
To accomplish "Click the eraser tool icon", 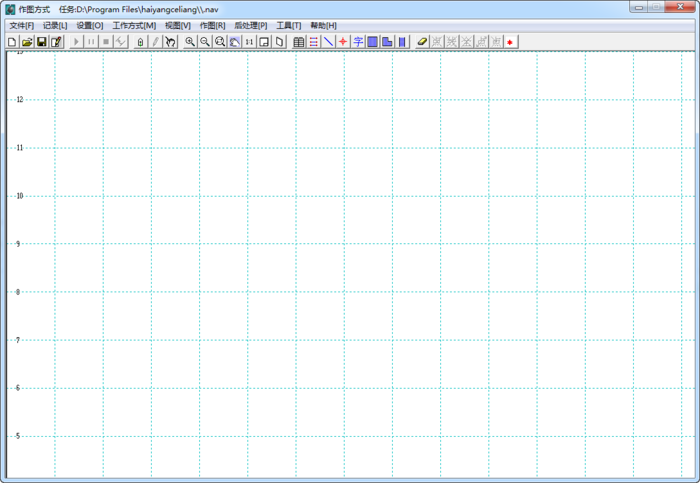I will click(x=422, y=42).
